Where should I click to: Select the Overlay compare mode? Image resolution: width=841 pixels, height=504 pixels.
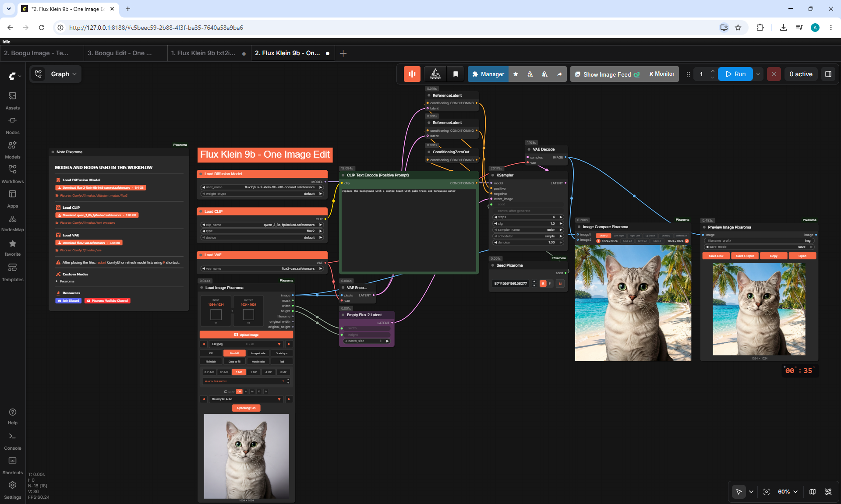pyautogui.click(x=666, y=236)
